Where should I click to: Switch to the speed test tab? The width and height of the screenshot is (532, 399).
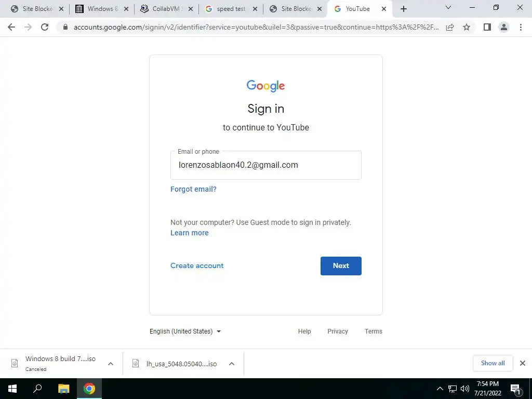231,9
